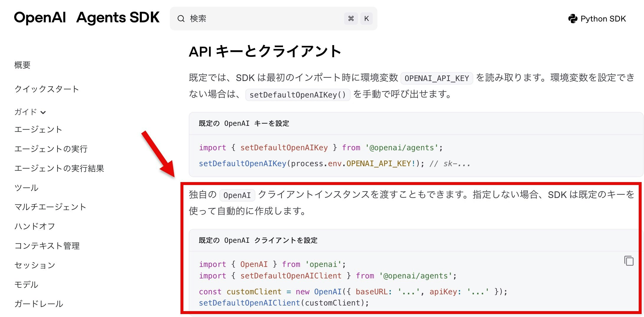This screenshot has width=644, height=317.
Task: Click the inline OpenAI code term
Action: tap(237, 195)
